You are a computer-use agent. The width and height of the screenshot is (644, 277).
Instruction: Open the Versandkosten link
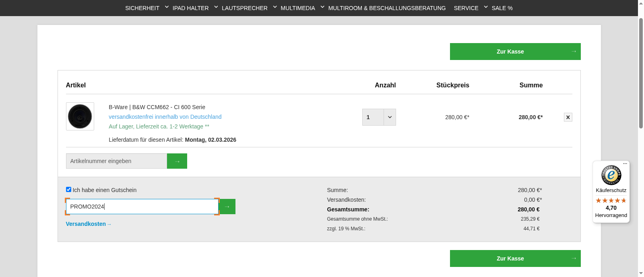tap(89, 224)
